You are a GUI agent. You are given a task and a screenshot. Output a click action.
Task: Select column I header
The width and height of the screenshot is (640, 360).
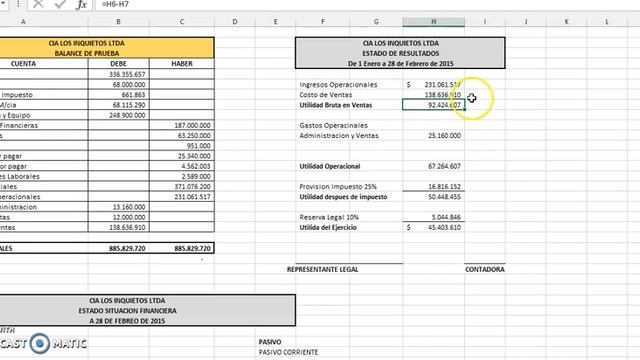click(x=485, y=22)
